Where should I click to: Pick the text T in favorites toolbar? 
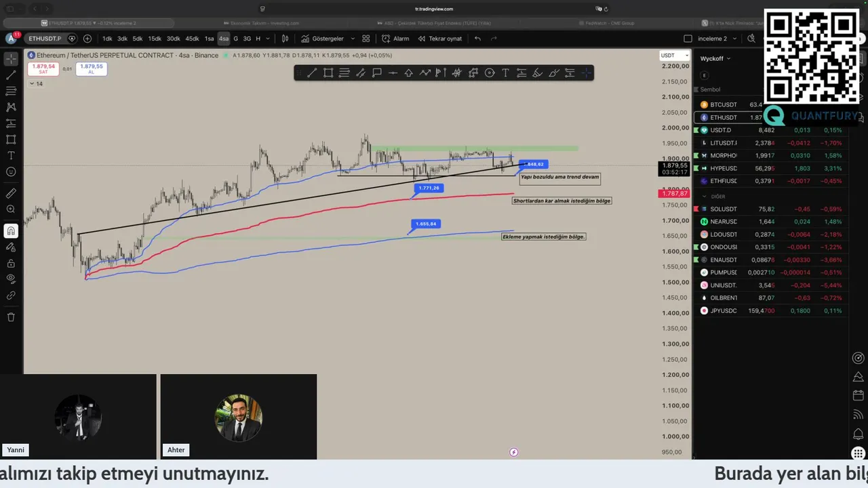[x=505, y=73]
